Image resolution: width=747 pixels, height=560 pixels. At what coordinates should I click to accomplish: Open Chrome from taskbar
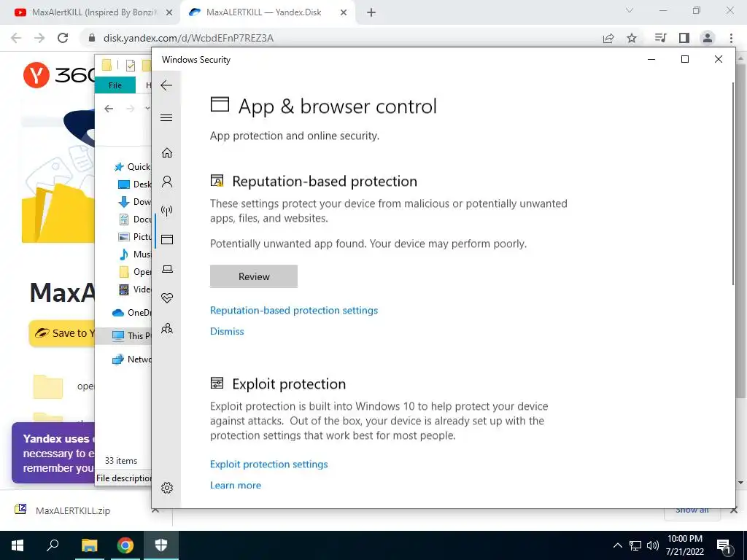[125, 545]
